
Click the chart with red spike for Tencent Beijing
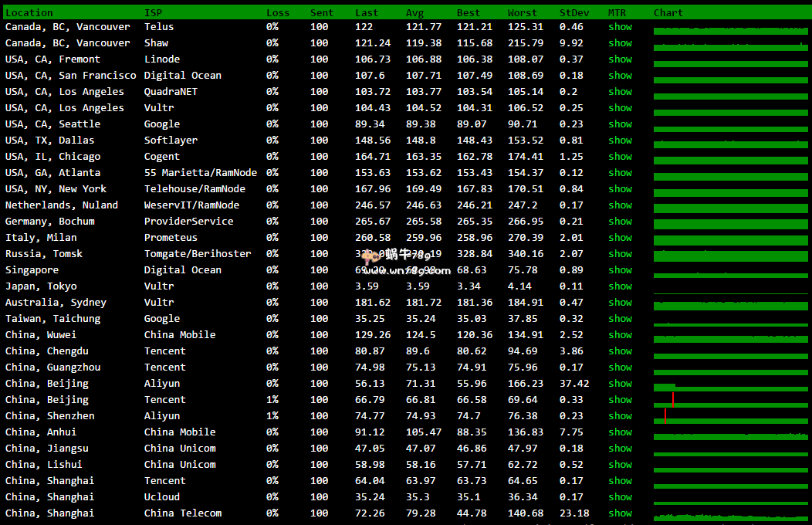729,401
